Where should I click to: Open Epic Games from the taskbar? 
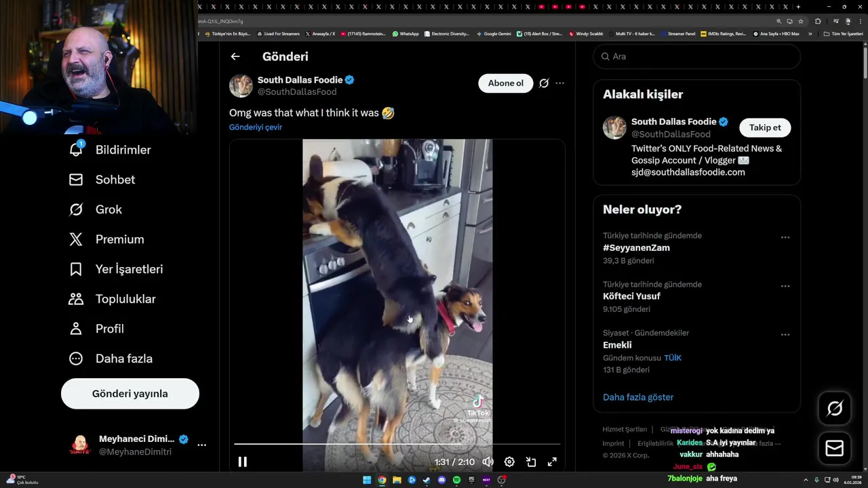(x=471, y=480)
